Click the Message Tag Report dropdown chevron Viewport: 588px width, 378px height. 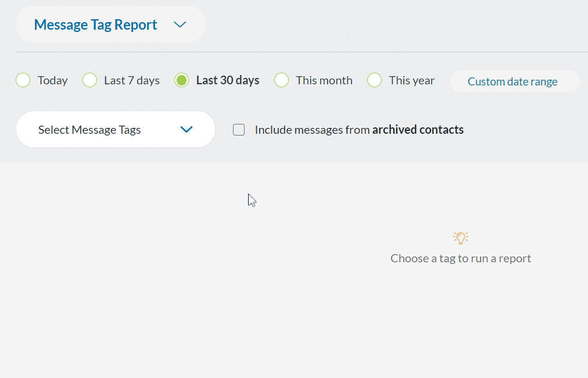[x=180, y=24]
